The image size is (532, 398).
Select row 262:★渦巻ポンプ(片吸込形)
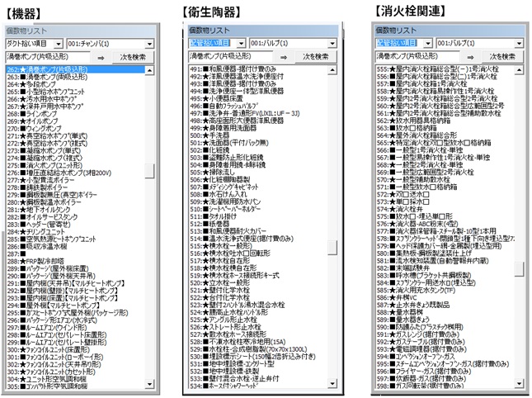75,69
